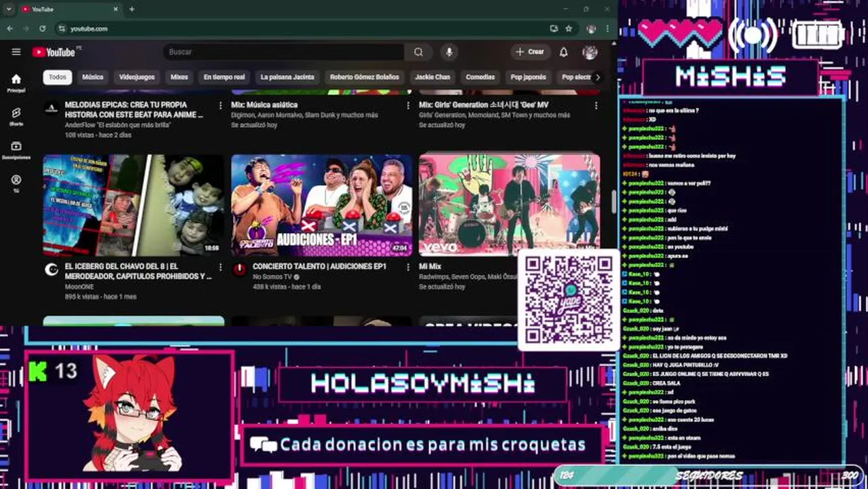Open the Chrome profile avatar
The width and height of the screenshot is (868, 489).
[591, 29]
